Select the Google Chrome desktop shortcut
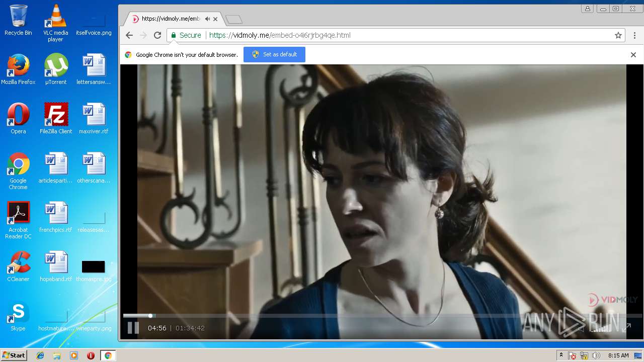644x362 pixels. [18, 171]
